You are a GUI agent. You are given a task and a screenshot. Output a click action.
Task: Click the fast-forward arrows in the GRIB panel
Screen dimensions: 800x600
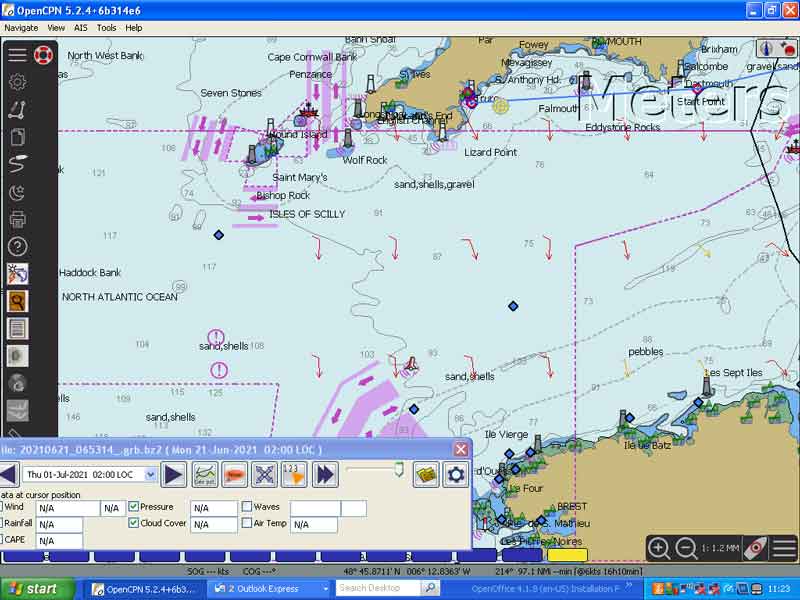(323, 475)
